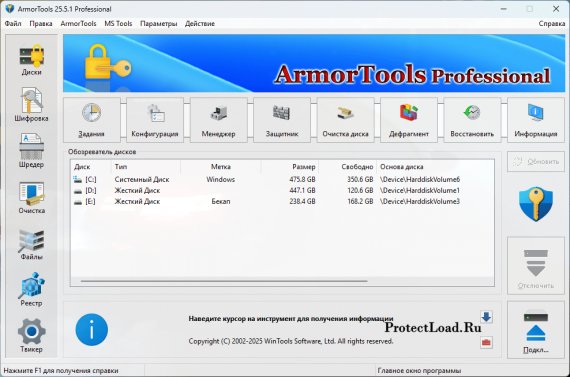Viewport: 570px width, 377px height.
Task: Sort by the Тип column header
Action: click(x=146, y=167)
